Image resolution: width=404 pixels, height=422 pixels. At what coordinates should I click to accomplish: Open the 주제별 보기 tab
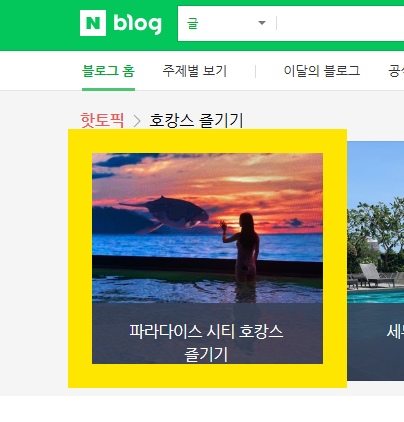coord(194,71)
